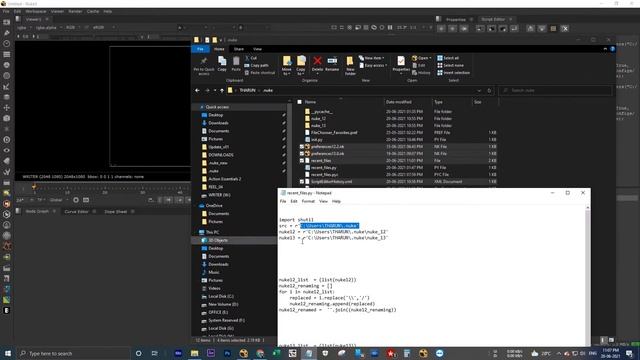The width and height of the screenshot is (640, 360).
Task: Go back using Explorer back arrow
Action: [198, 90]
